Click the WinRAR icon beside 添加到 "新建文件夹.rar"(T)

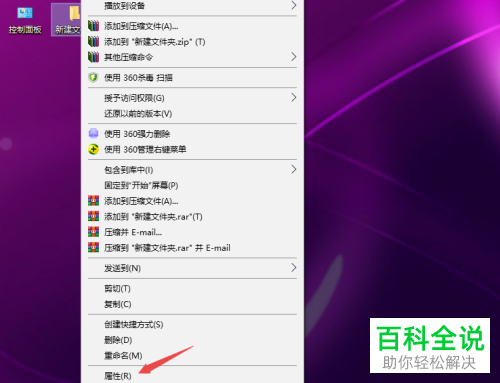[x=93, y=216]
